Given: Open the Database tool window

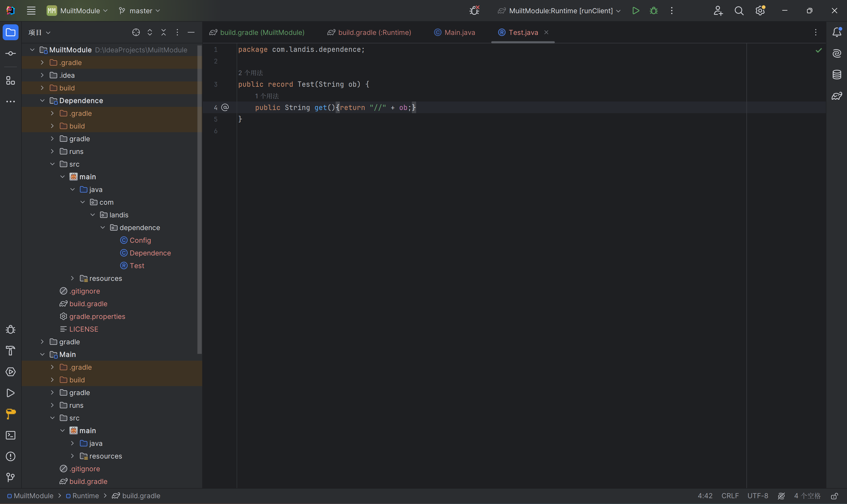Looking at the screenshot, I should (x=837, y=74).
